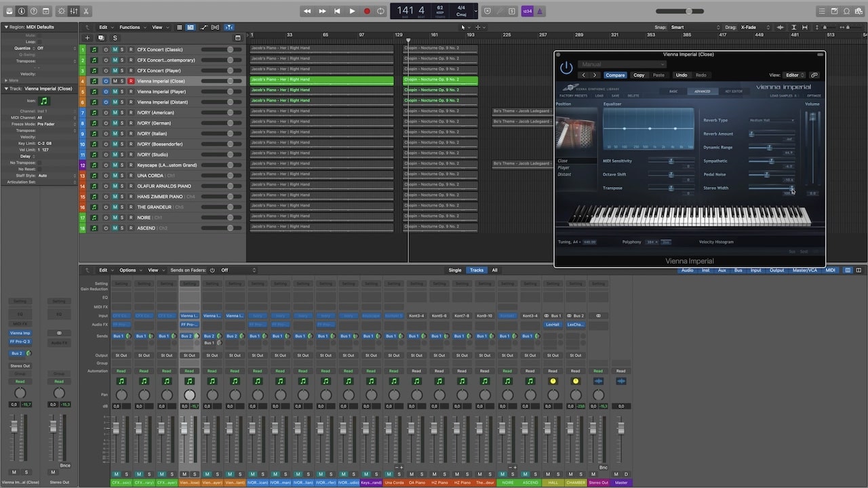Select the Tracks tab in the mixer
The image size is (868, 488).
pos(477,270)
